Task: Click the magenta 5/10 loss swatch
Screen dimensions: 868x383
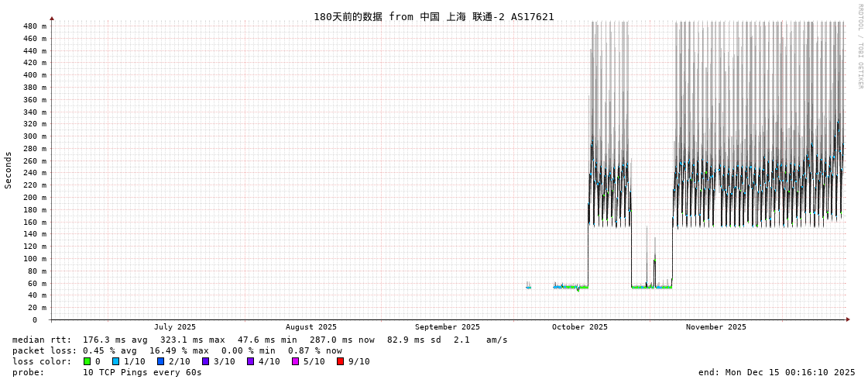Action: pyautogui.click(x=296, y=361)
